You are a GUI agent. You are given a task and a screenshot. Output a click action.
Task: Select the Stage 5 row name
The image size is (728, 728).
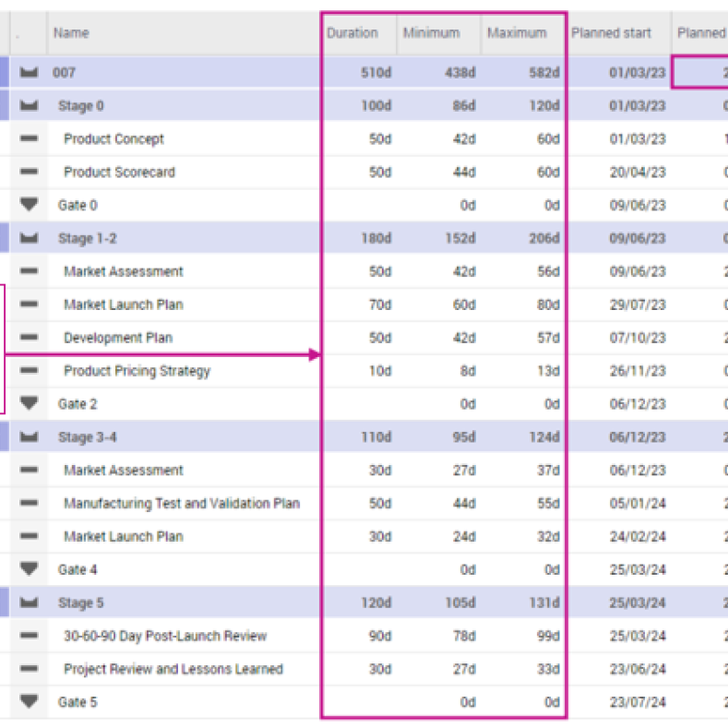point(81,603)
